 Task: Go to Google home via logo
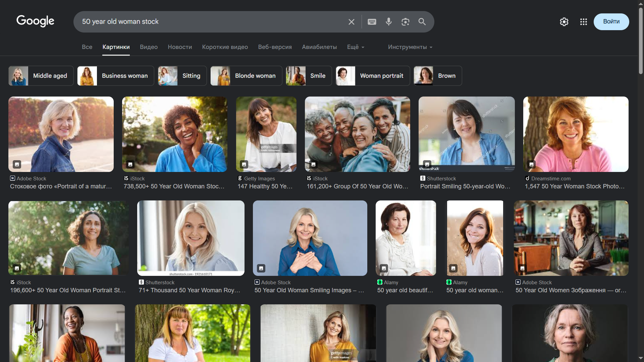click(x=35, y=21)
